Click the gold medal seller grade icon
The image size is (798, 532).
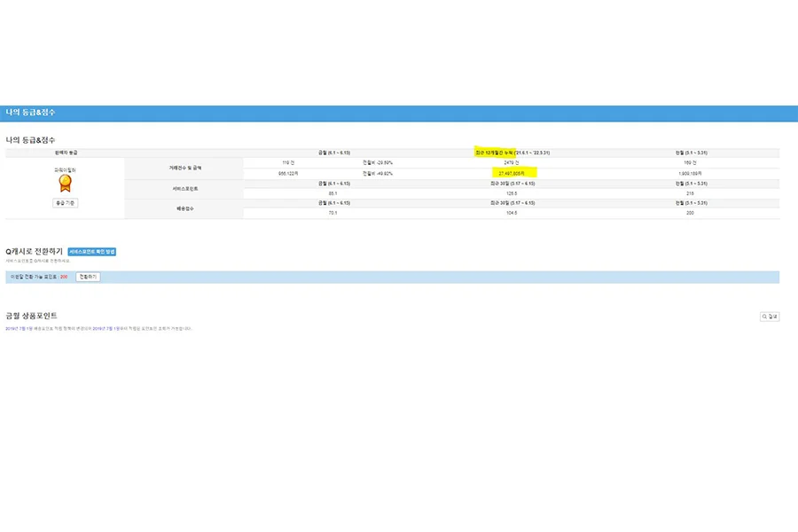pos(65,184)
